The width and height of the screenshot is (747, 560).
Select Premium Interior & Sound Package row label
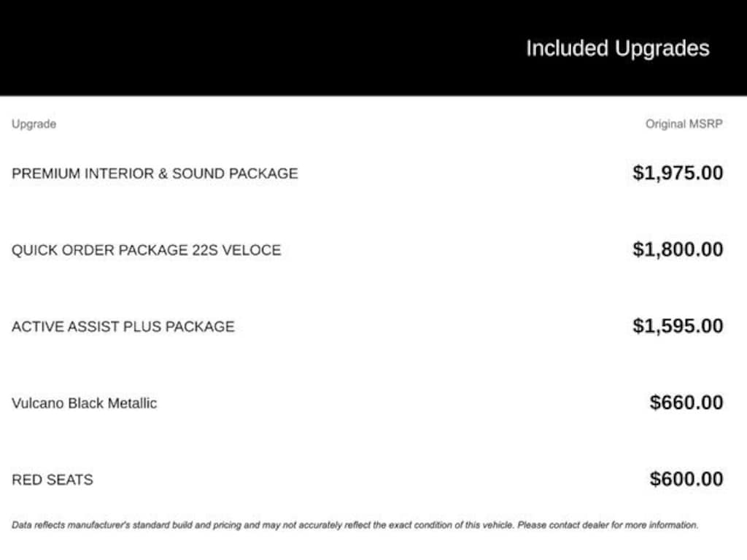coord(155,174)
